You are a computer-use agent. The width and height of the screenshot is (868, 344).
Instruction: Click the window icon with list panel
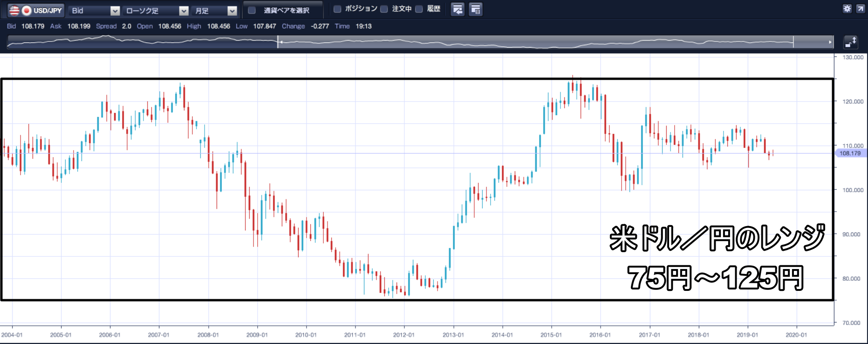tap(475, 9)
